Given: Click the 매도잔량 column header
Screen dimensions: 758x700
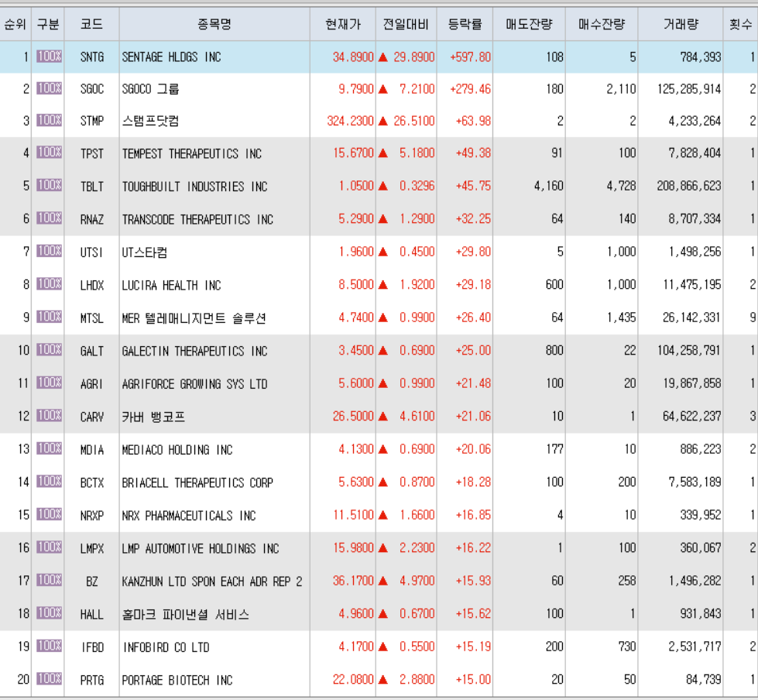Looking at the screenshot, I should point(529,24).
